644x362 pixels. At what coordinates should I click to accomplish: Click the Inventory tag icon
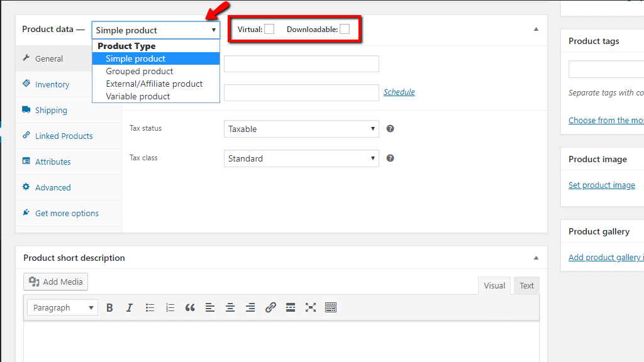click(x=26, y=84)
